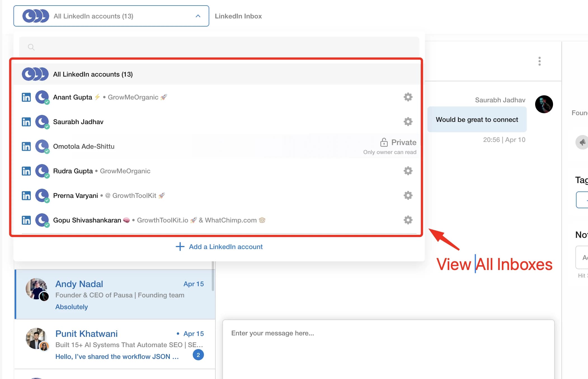The height and width of the screenshot is (379, 588).
Task: Open settings gear next to Saurabh Jadhav's account
Action: 408,122
